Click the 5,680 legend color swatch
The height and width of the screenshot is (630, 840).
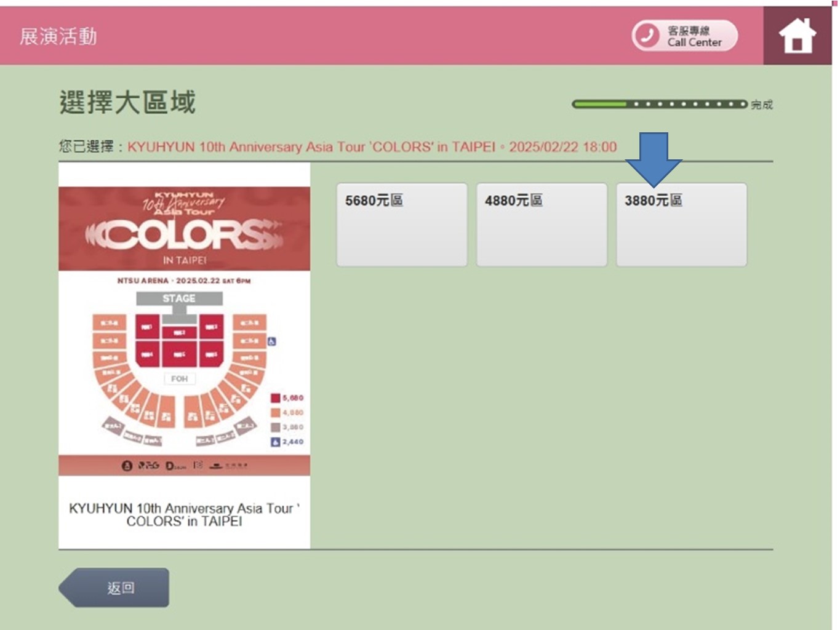(276, 398)
